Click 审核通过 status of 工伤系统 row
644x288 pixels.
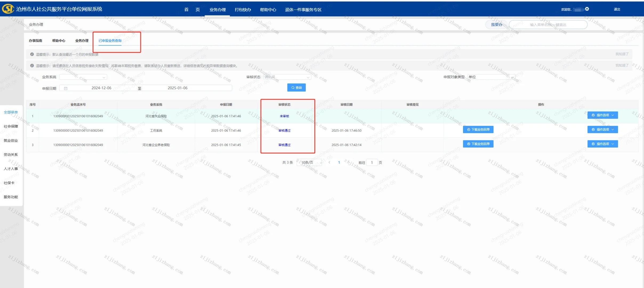(284, 131)
